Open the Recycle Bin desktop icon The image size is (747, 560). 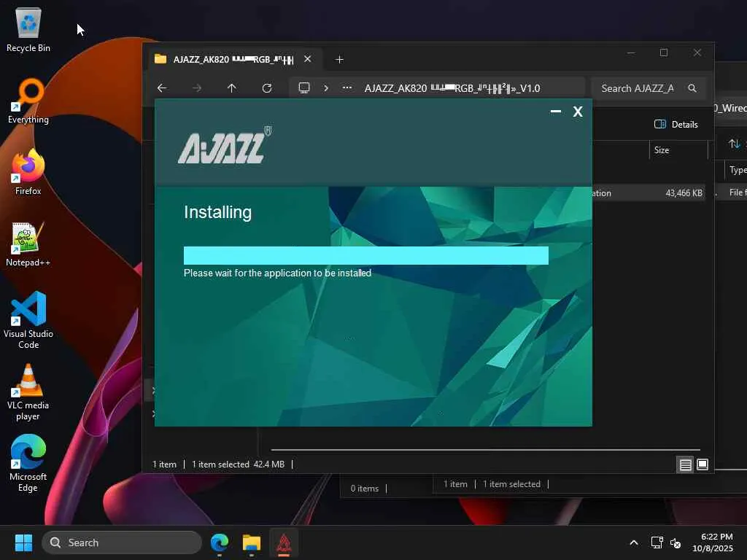pyautogui.click(x=28, y=31)
